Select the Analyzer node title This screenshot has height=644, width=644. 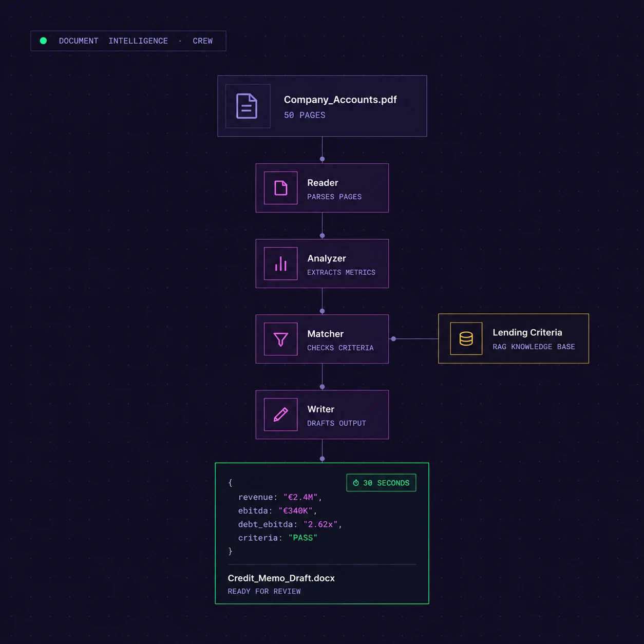point(327,258)
